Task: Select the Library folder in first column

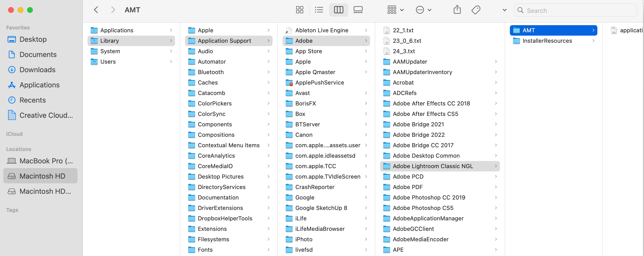Action: pyautogui.click(x=131, y=41)
